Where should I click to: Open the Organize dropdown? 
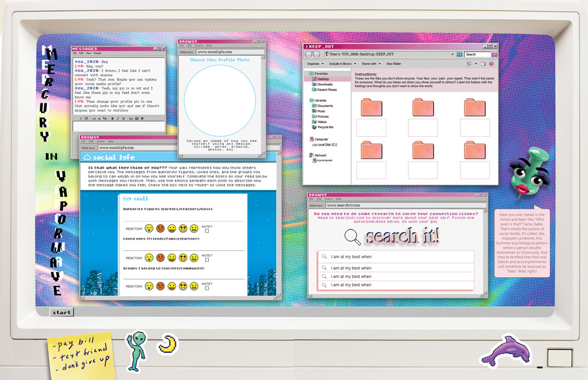pos(315,64)
